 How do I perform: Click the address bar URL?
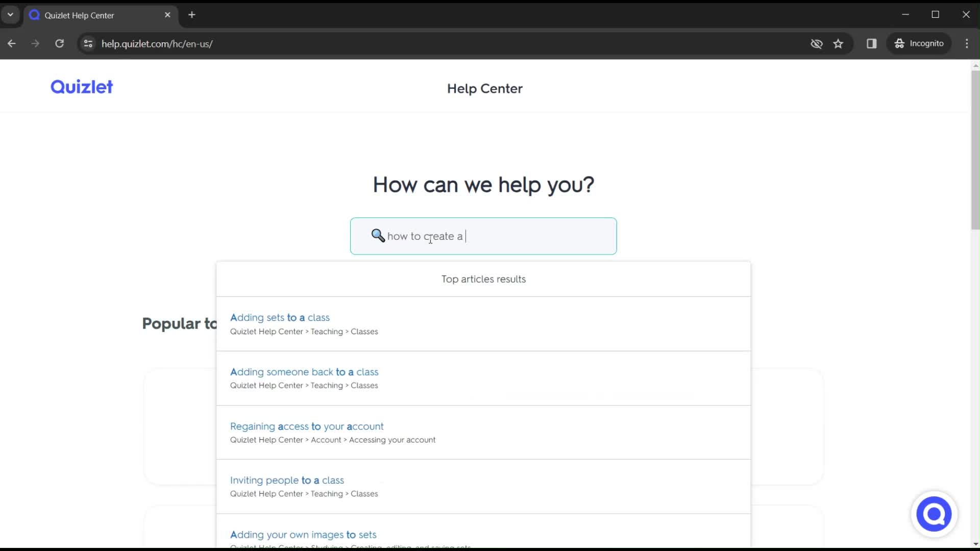pos(157,44)
